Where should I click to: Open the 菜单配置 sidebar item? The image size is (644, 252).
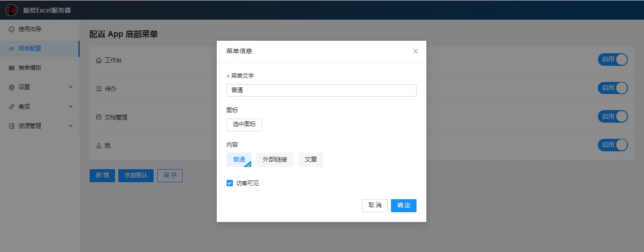coord(30,48)
